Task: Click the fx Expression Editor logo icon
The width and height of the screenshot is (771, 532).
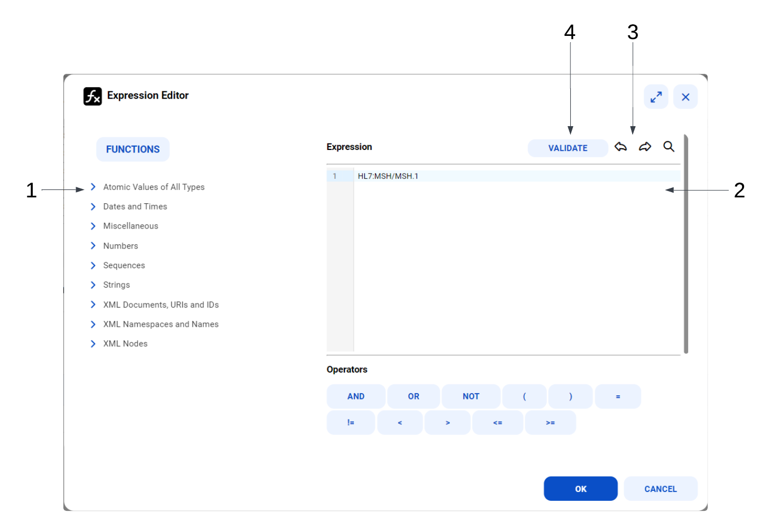Action: click(x=92, y=96)
